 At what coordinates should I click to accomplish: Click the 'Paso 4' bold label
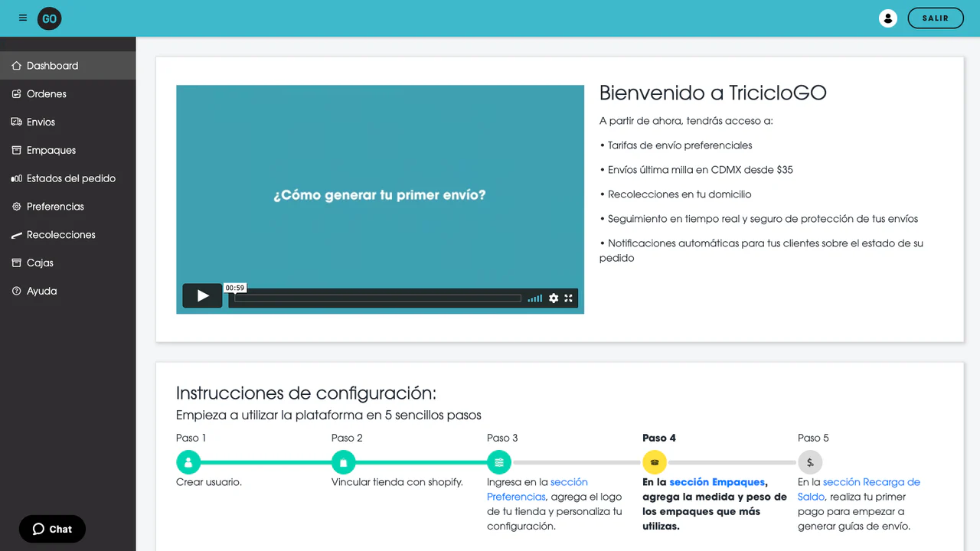click(659, 438)
